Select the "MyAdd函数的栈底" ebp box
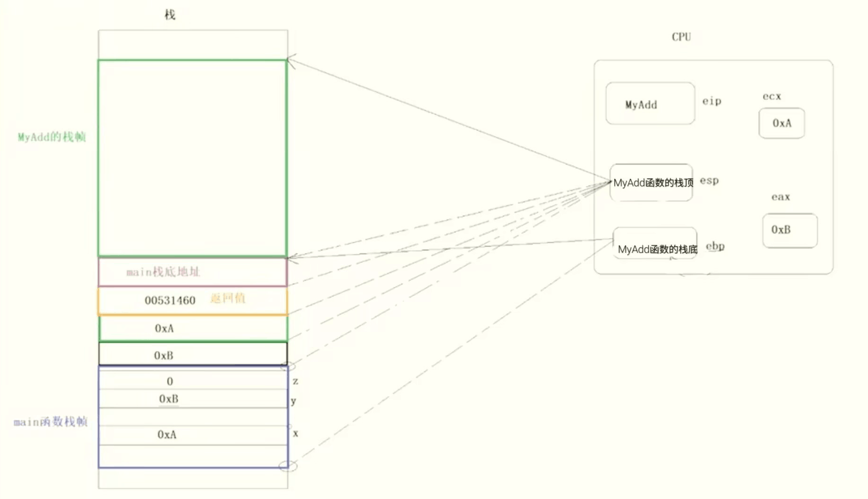The image size is (868, 499). (x=654, y=243)
